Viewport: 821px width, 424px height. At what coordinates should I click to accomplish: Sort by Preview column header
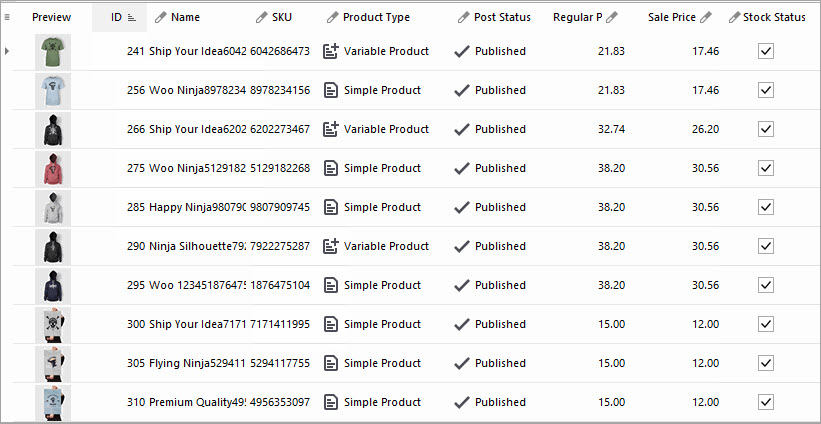pos(52,17)
